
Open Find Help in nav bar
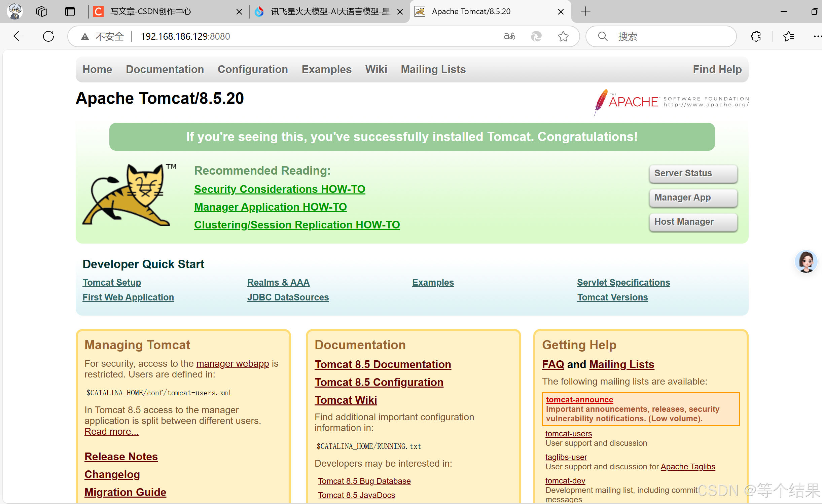point(717,69)
